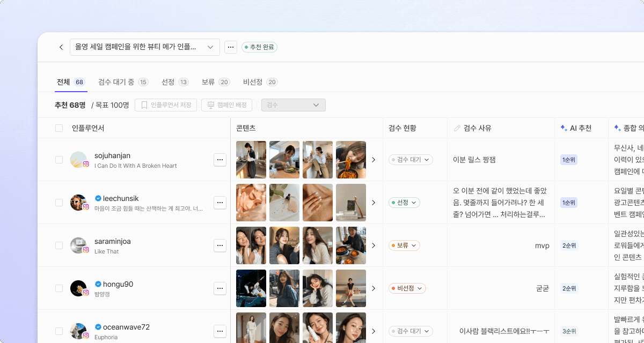Screen dimensions: 644x343
Task: Click the verified badge next to hongu90
Action: [x=98, y=284]
